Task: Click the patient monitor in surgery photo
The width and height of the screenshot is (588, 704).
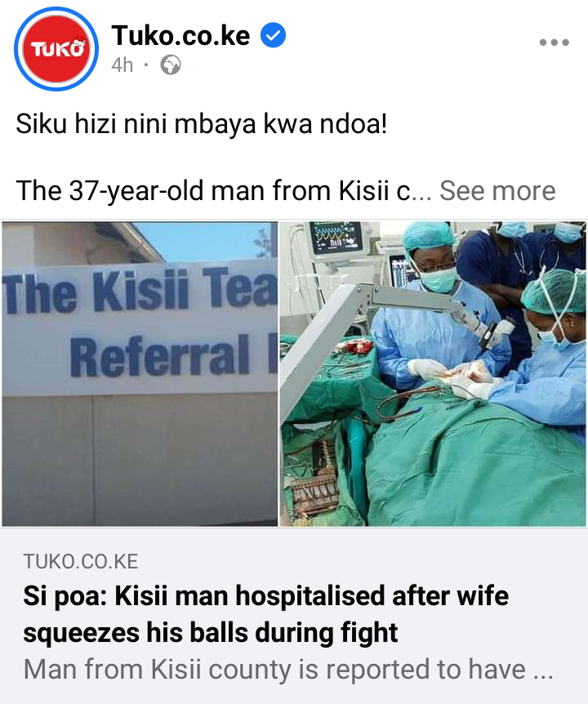Action: pyautogui.click(x=336, y=237)
